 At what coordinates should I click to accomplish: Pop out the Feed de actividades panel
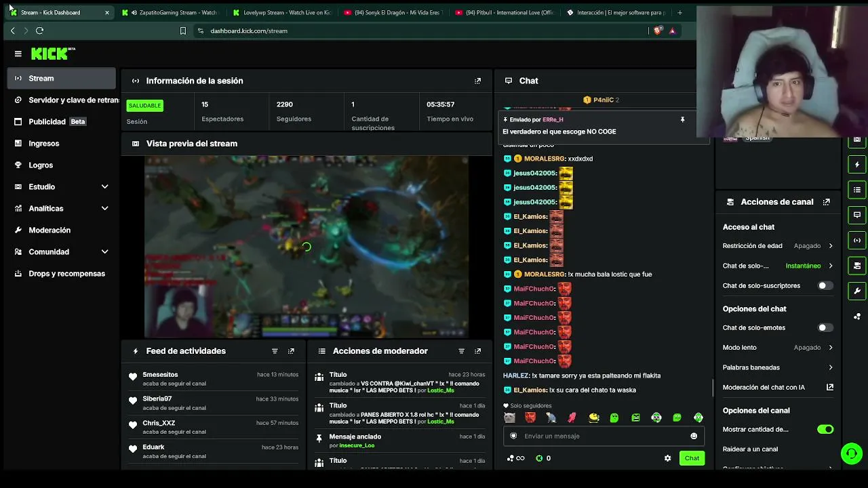(291, 351)
